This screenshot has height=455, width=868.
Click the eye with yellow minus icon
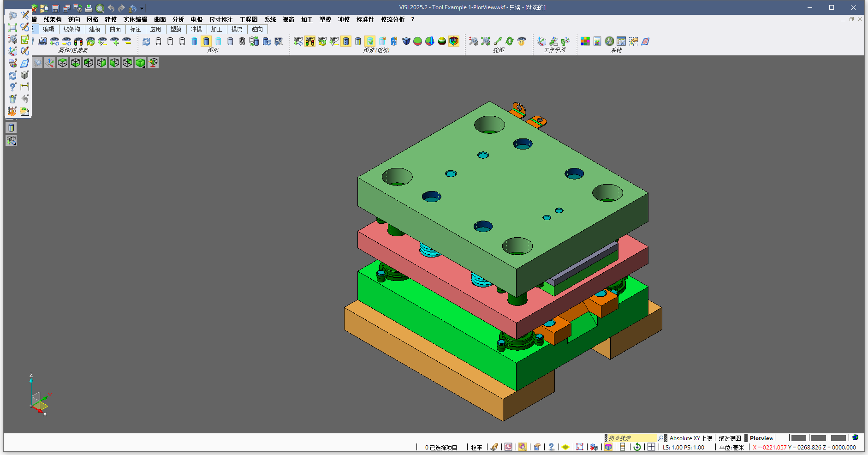point(126,42)
